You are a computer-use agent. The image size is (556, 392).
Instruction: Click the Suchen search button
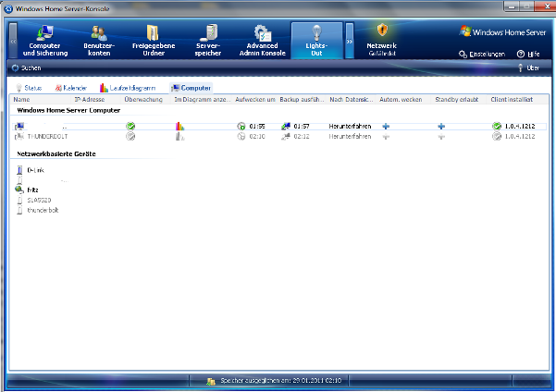(x=26, y=68)
